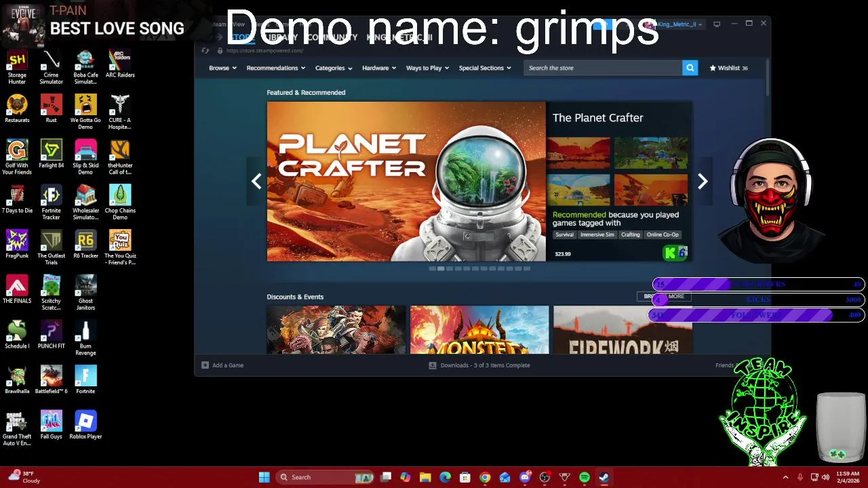Click the Immersive Sim tag
Viewport: 868px width, 488px height.
(x=597, y=235)
